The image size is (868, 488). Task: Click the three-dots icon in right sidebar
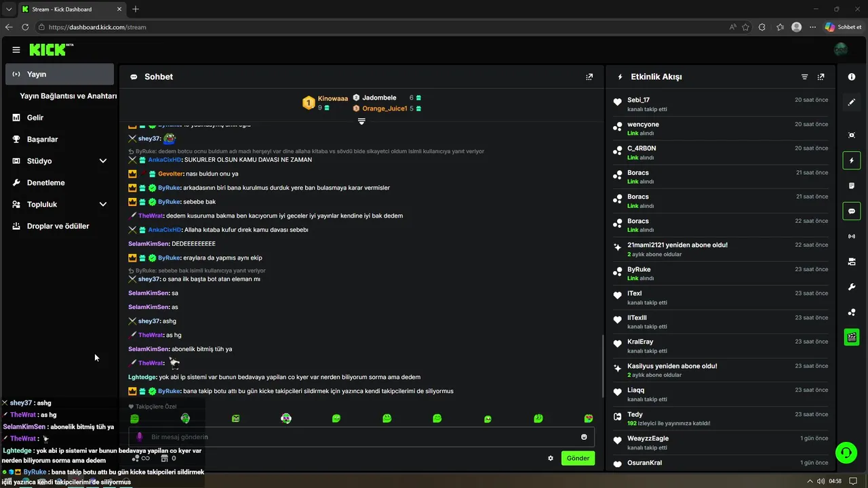[852, 312]
